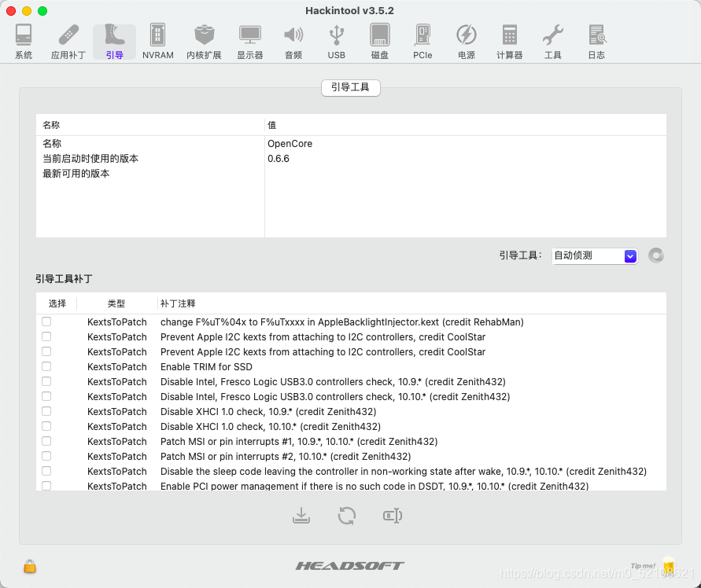Click the orange padlock icon
Viewport: 701px width, 588px height.
click(x=30, y=566)
